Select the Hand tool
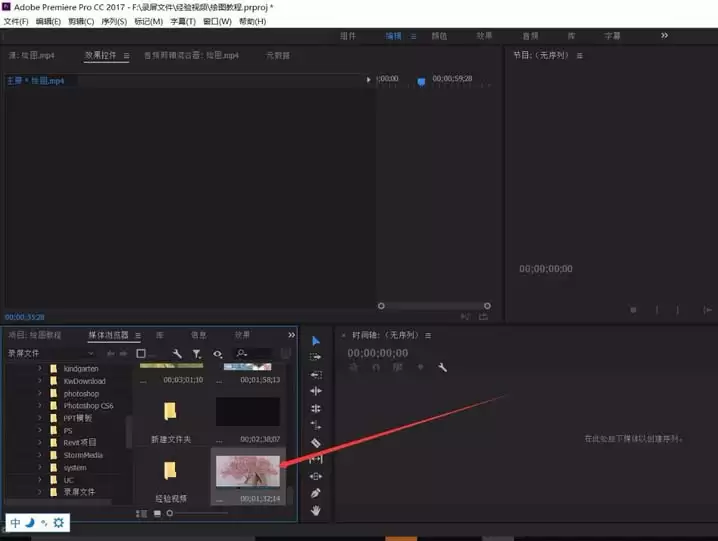This screenshot has height=541, width=718. (x=315, y=510)
